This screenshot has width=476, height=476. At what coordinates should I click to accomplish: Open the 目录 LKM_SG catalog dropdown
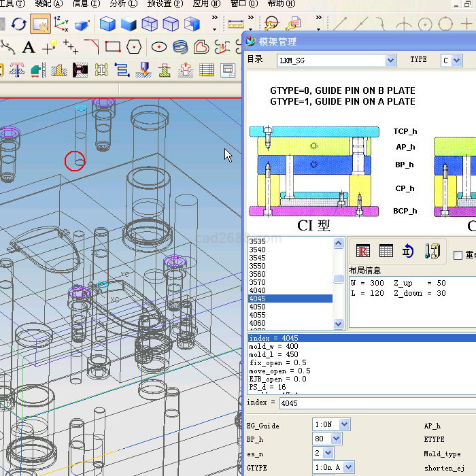[390, 61]
